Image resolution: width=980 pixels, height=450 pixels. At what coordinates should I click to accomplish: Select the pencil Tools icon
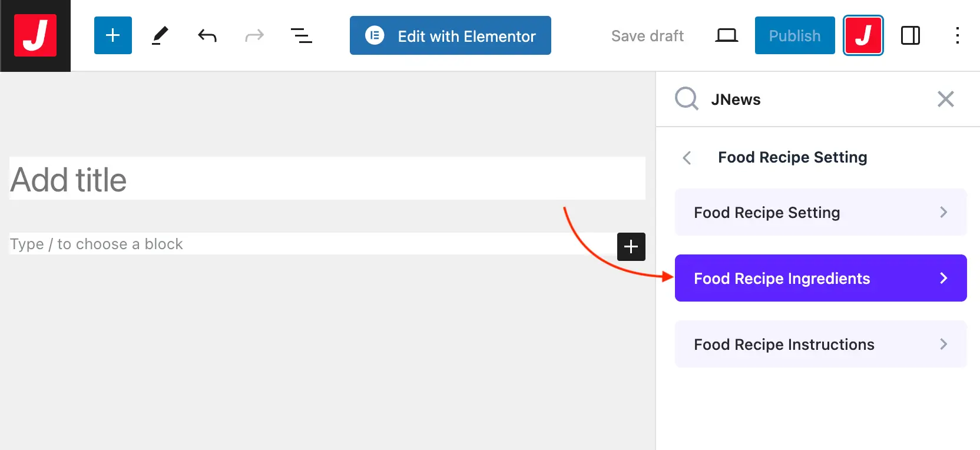tap(160, 35)
